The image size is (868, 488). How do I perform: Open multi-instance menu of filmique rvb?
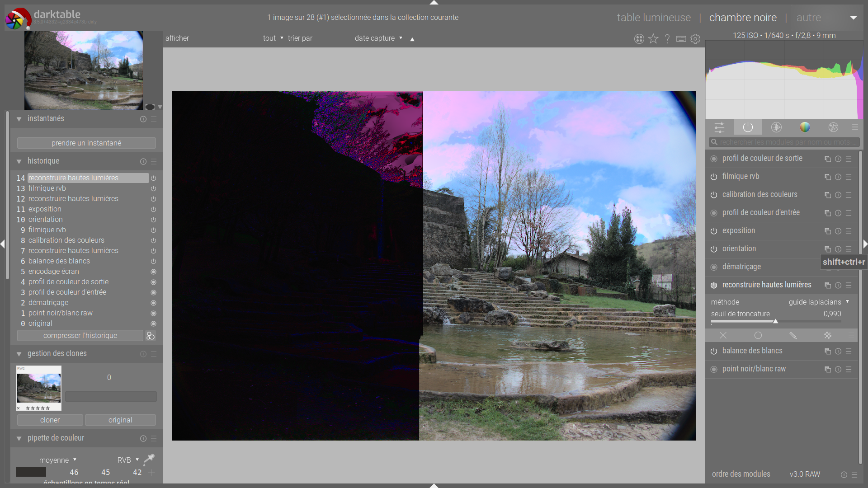[x=828, y=177]
